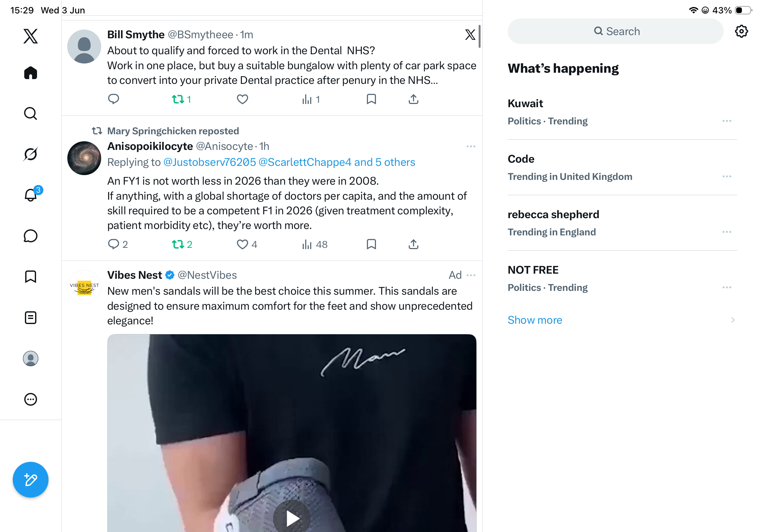Compose a new post with blue button

[x=31, y=480]
